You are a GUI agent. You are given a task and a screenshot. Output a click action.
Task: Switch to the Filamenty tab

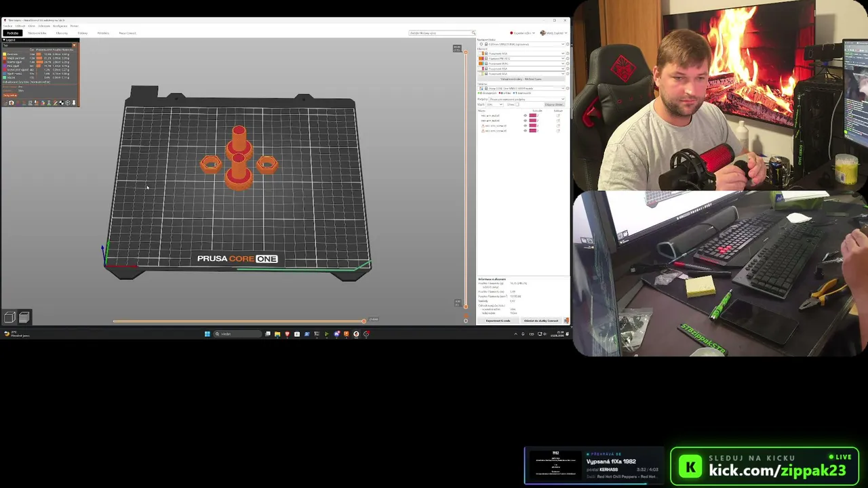click(62, 33)
